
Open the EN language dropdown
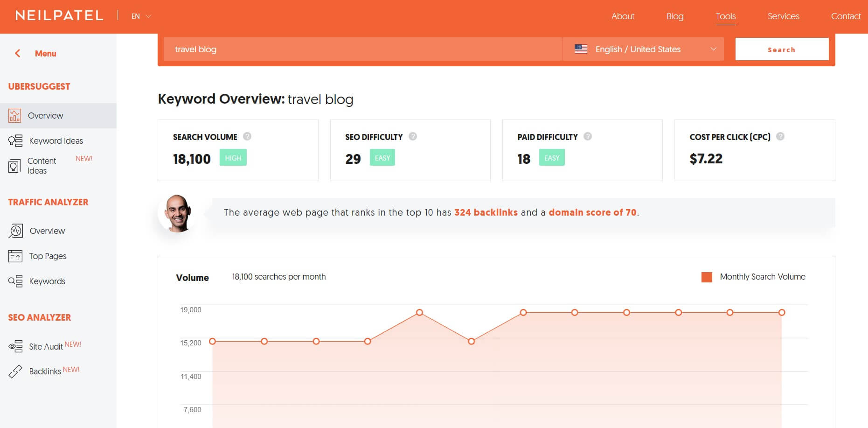tap(141, 16)
